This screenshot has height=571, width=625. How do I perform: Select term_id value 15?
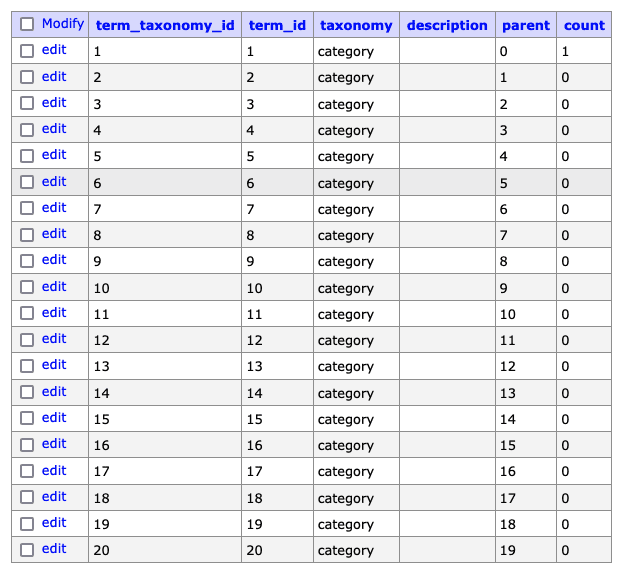click(x=254, y=419)
